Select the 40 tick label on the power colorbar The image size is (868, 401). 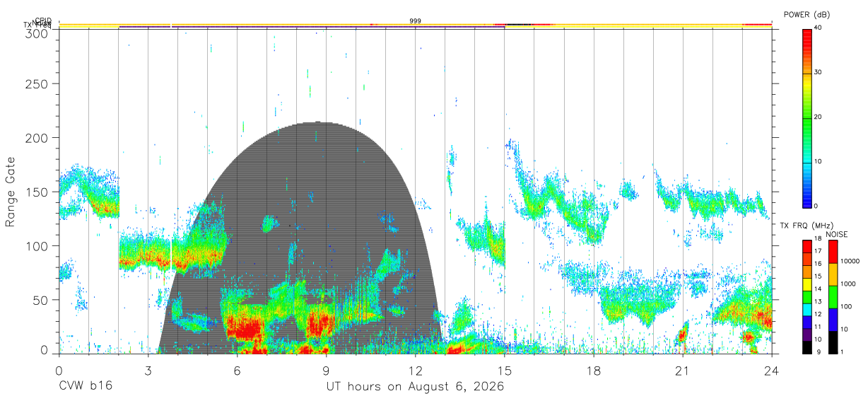[818, 28]
